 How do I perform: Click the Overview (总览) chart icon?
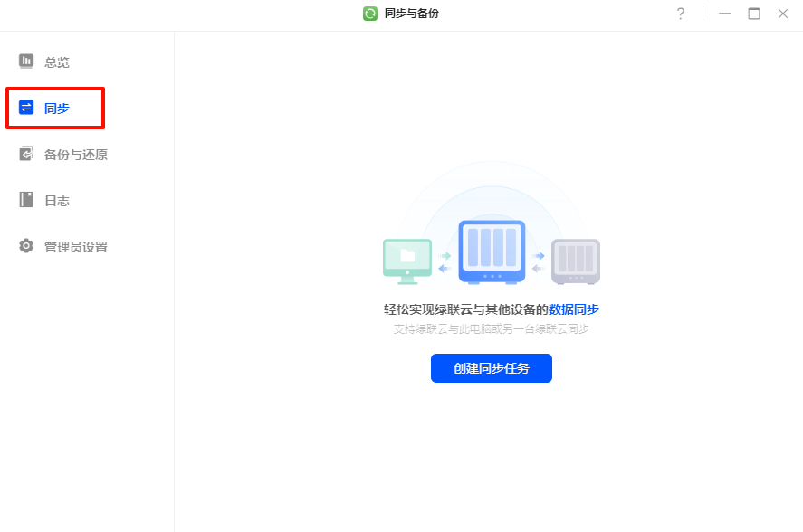(x=26, y=62)
